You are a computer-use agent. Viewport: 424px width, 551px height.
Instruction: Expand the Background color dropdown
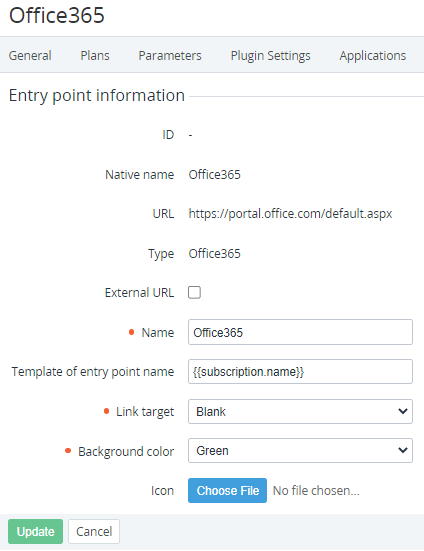(300, 450)
